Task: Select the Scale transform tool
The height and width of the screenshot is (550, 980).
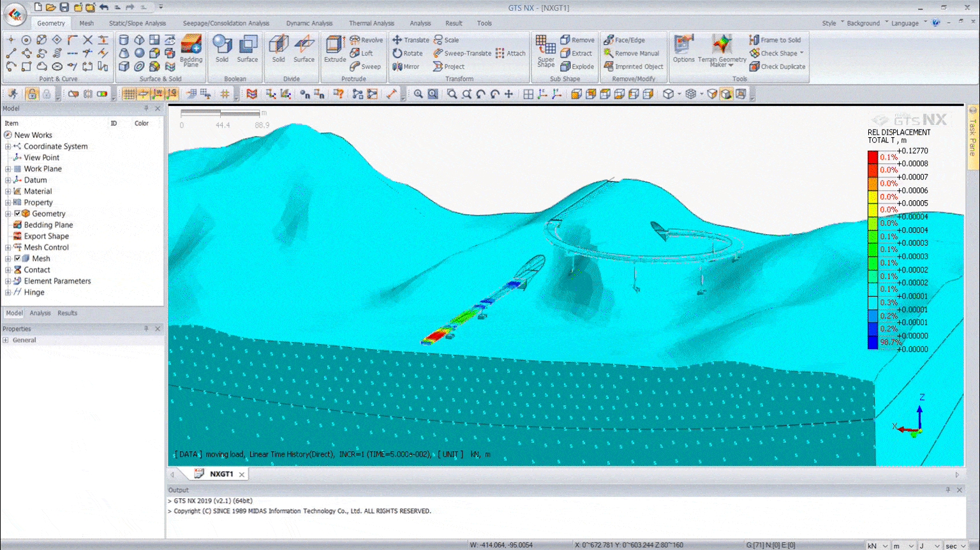Action: tap(446, 40)
